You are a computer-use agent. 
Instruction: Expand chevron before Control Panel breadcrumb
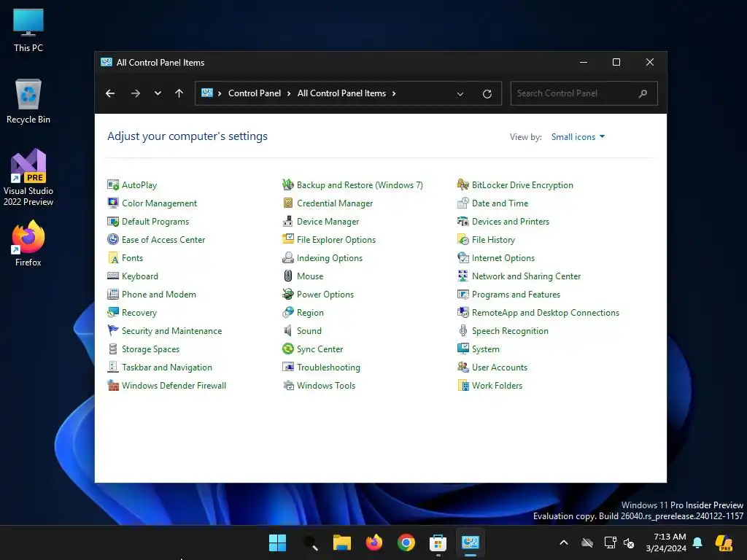pos(220,93)
